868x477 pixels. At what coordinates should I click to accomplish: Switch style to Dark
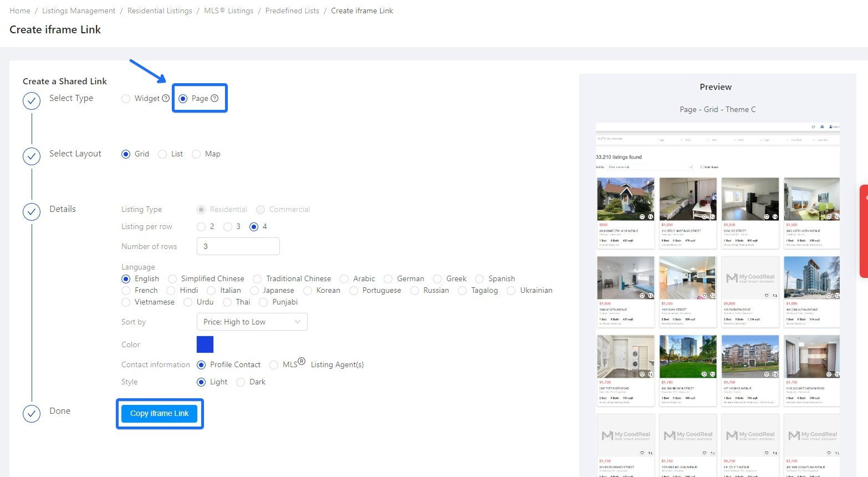241,382
